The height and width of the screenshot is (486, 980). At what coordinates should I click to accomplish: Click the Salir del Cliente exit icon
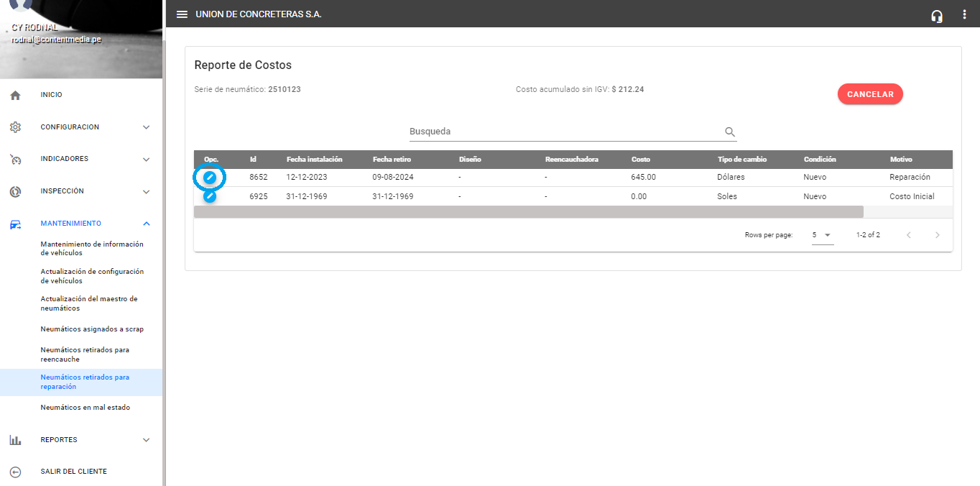click(15, 472)
